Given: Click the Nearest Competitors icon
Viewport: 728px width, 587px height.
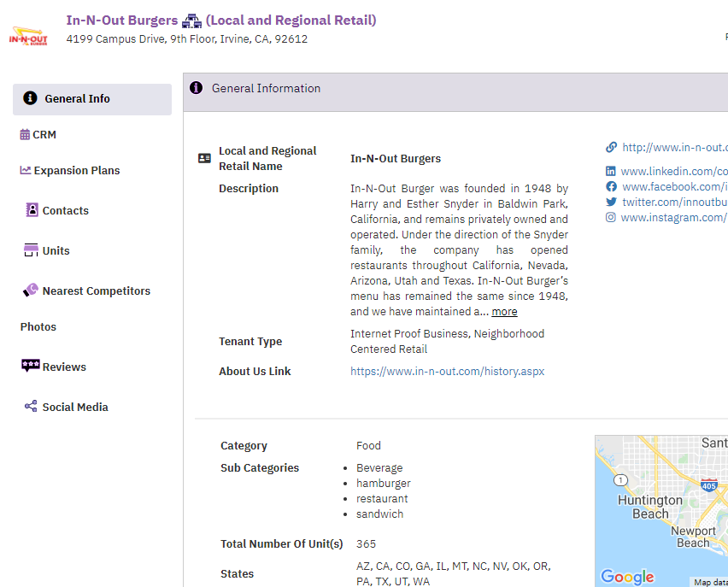Looking at the screenshot, I should 31,291.
